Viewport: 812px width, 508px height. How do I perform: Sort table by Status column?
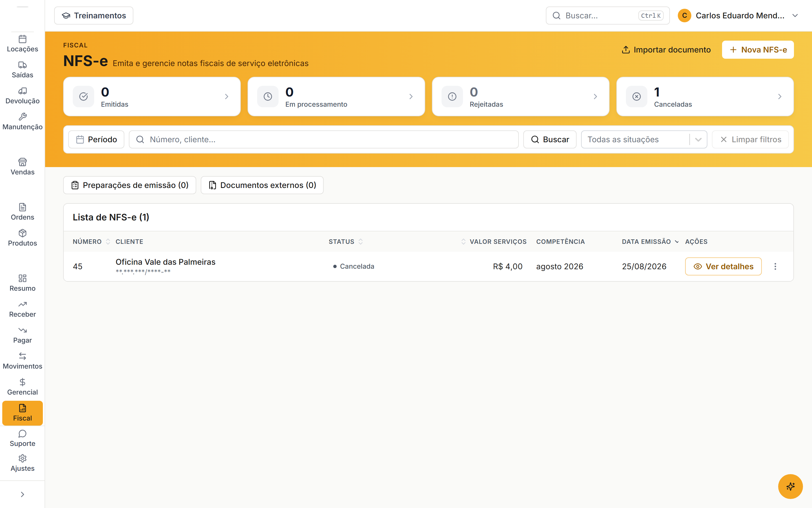tap(345, 242)
